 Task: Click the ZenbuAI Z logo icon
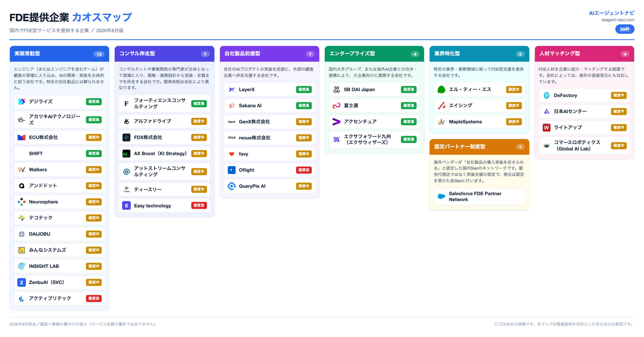point(22,282)
